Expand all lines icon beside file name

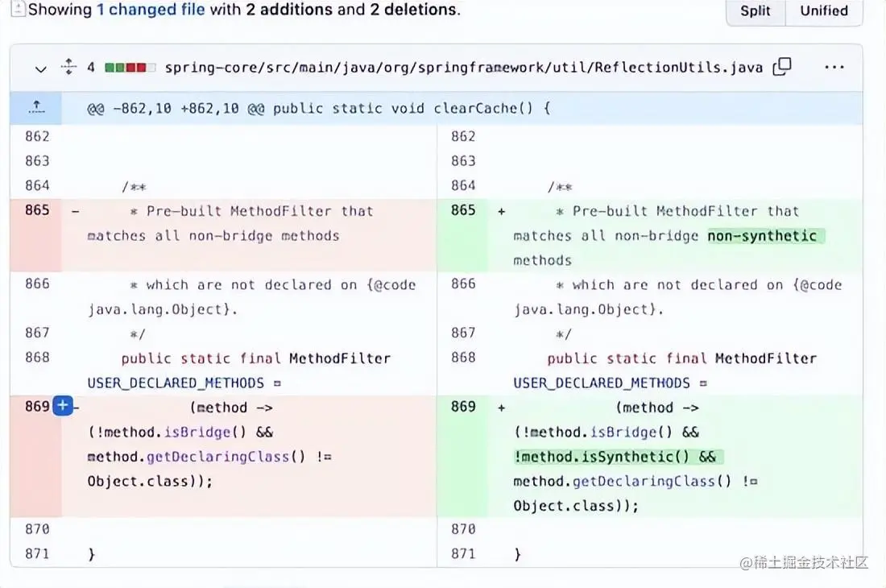[68, 67]
